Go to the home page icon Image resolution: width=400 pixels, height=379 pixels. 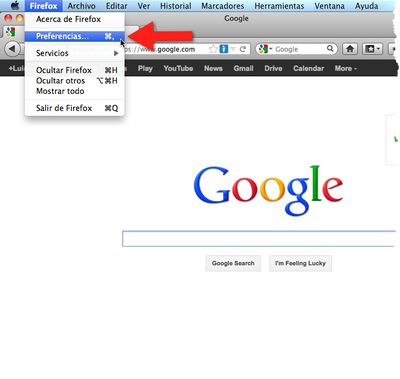pyautogui.click(x=350, y=49)
